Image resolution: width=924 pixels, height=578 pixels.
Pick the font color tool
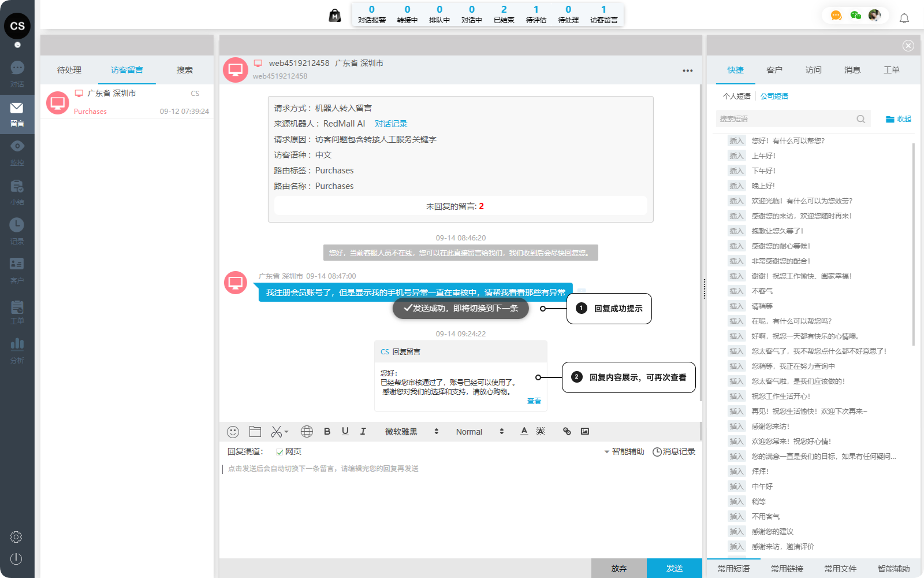[x=524, y=431]
